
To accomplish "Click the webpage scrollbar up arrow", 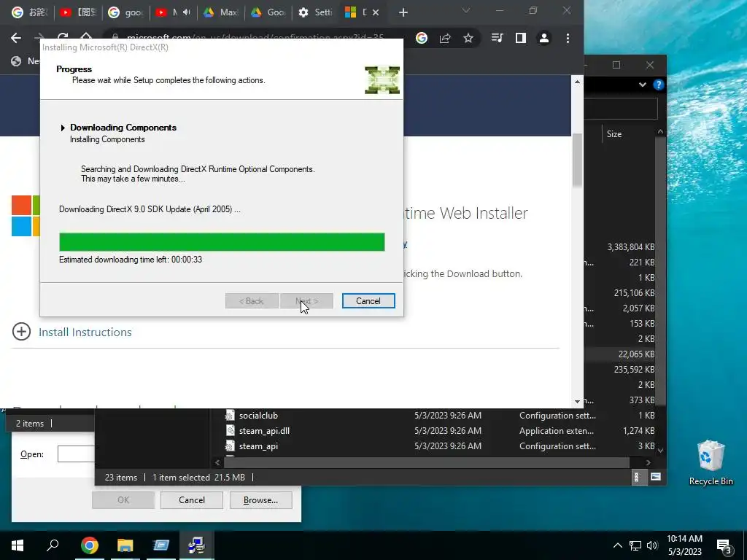I will [x=578, y=82].
